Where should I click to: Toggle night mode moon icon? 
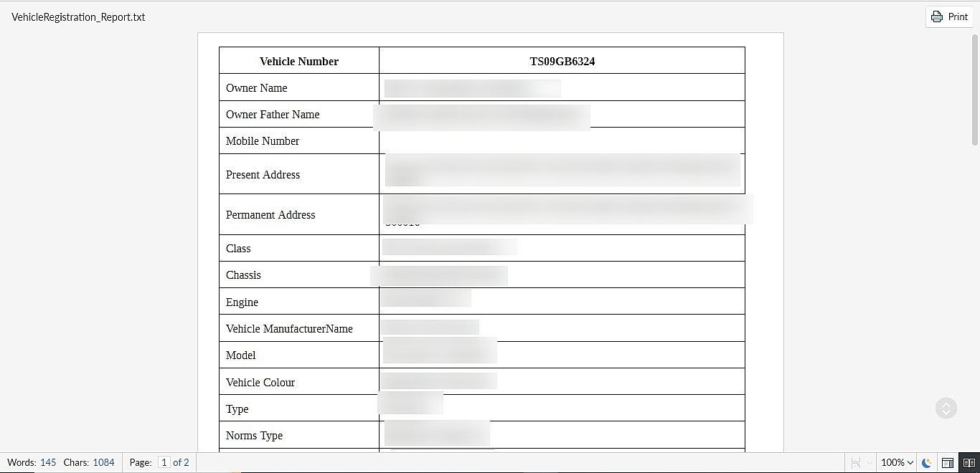tap(926, 463)
